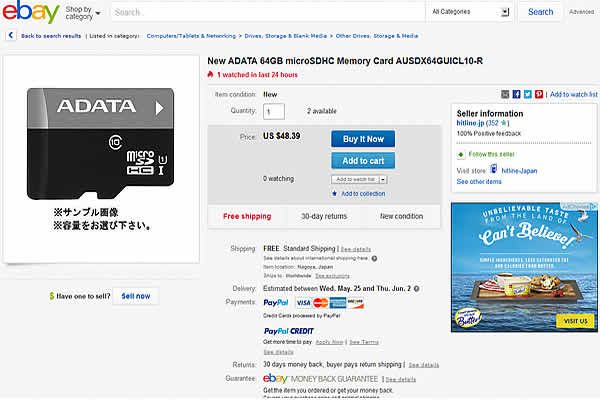Screen dimensions: 600x400
Task: Click the US $48.39 price text
Action: [x=282, y=136]
